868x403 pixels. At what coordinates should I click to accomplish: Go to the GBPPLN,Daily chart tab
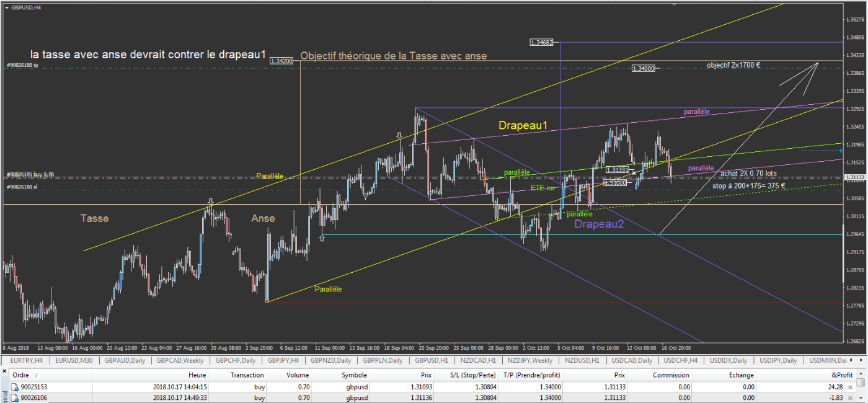pyautogui.click(x=382, y=360)
